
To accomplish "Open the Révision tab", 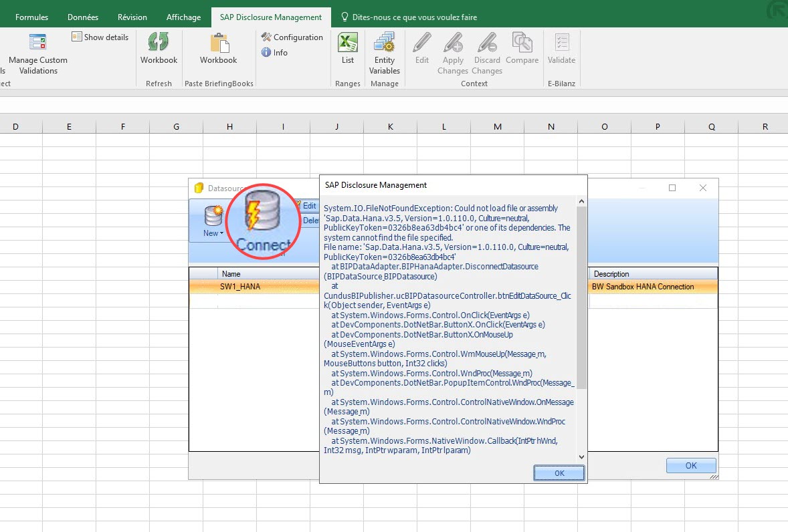I will [x=132, y=17].
